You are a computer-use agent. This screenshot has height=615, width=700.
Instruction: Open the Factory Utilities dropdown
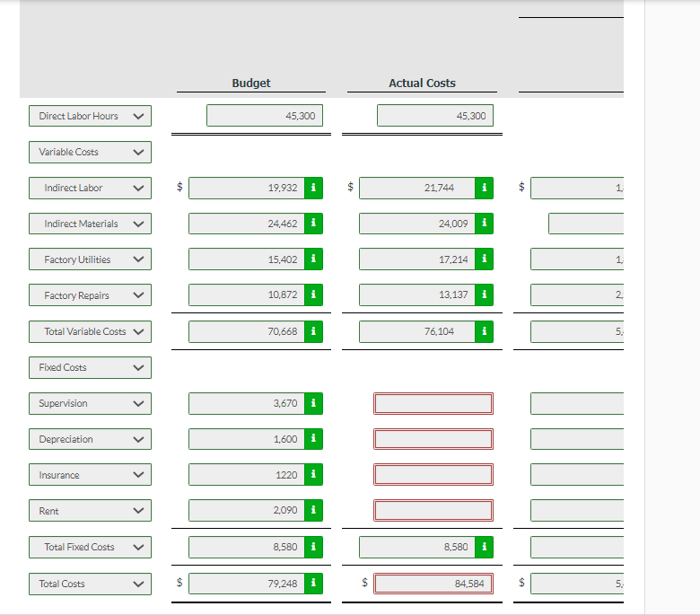tap(90, 259)
